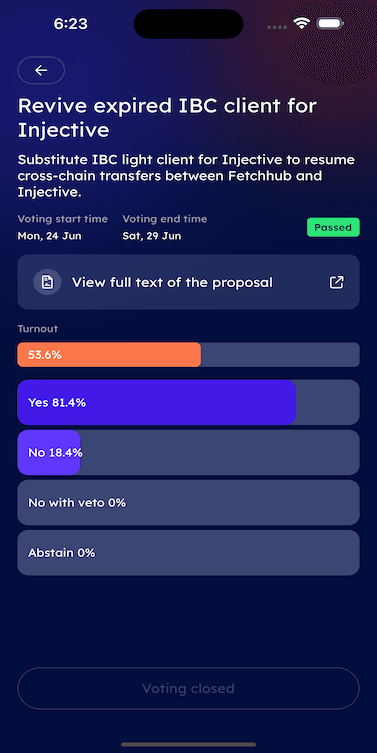377x753 pixels.
Task: Tap the Wi-Fi status icon
Action: coord(301,24)
